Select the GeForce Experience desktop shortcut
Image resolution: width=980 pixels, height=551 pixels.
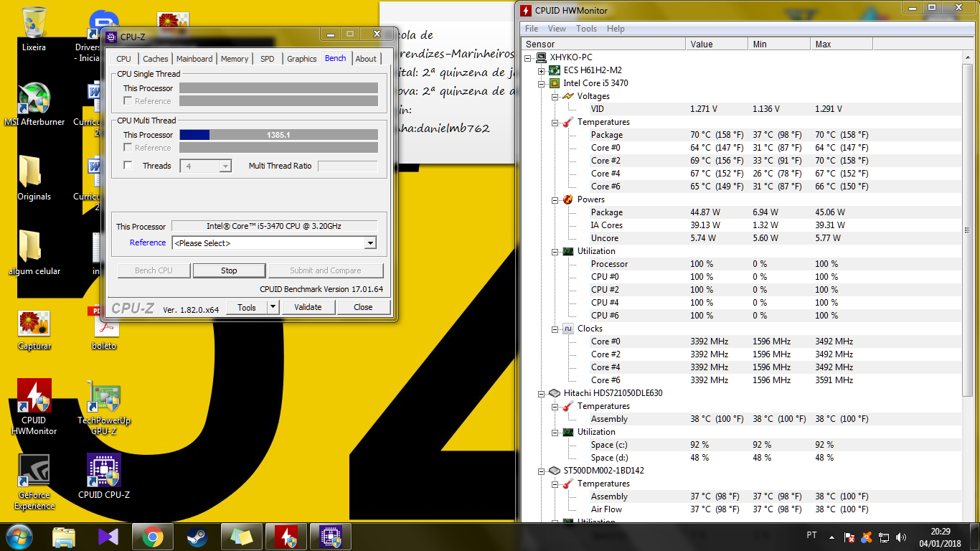[34, 482]
